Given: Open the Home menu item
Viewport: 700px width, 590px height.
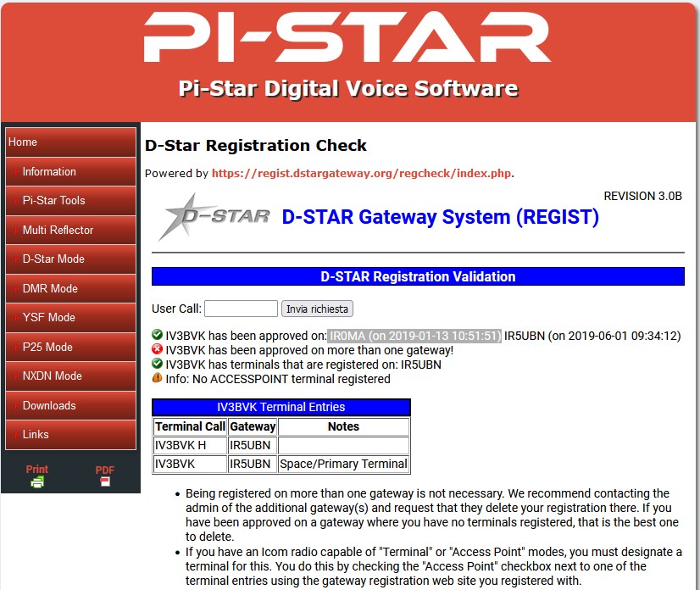Looking at the screenshot, I should pyautogui.click(x=70, y=142).
